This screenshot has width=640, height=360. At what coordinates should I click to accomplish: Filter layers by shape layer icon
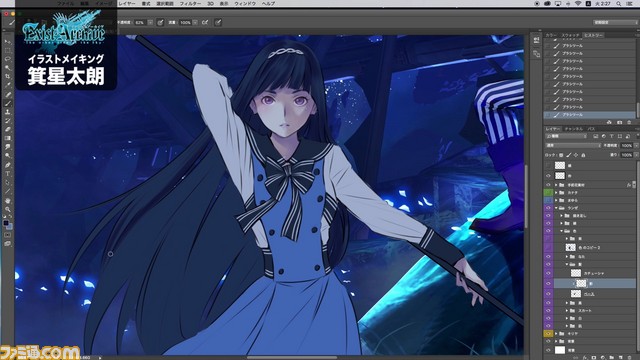[x=620, y=136]
